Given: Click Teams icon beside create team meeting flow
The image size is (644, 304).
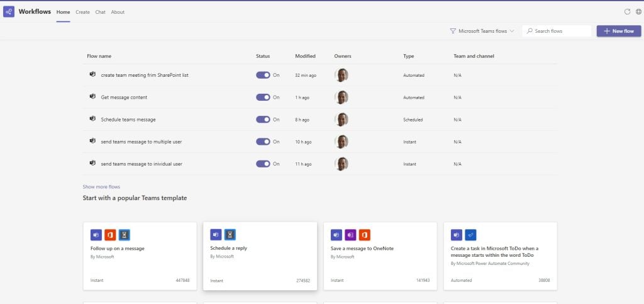Looking at the screenshot, I should [92, 74].
